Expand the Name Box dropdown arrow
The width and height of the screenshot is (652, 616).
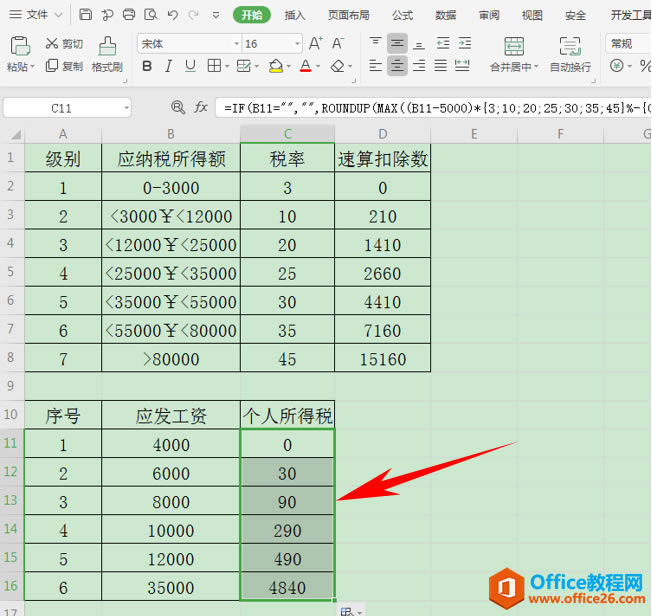[x=126, y=109]
